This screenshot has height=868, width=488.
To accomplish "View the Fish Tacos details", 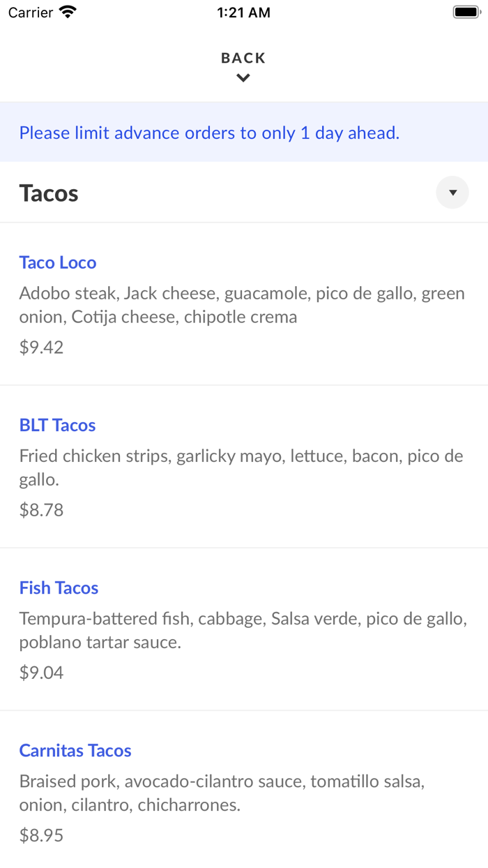I will pos(59,588).
